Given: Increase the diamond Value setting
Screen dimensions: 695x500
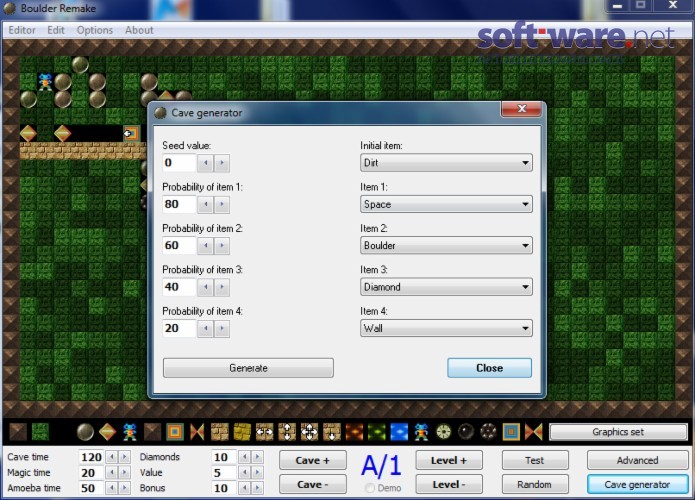Looking at the screenshot, I should click(257, 473).
